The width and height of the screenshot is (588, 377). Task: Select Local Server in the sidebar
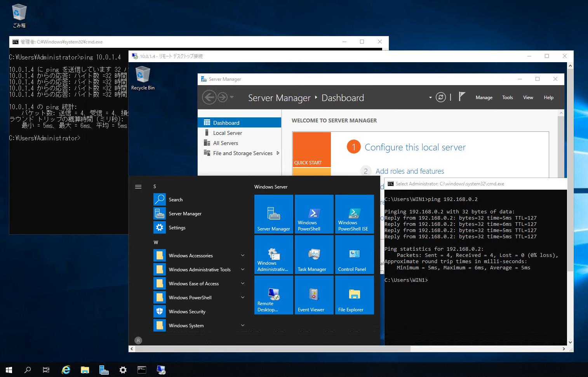point(239,133)
